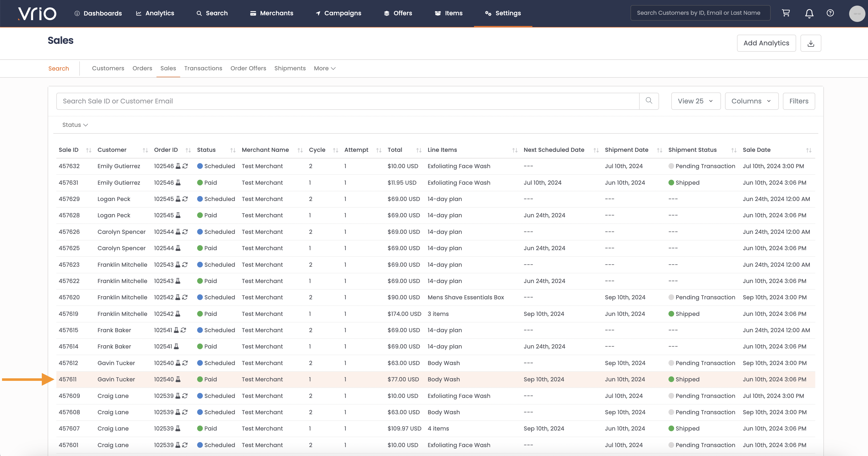
Task: Switch to the Transactions tab
Action: tap(203, 68)
